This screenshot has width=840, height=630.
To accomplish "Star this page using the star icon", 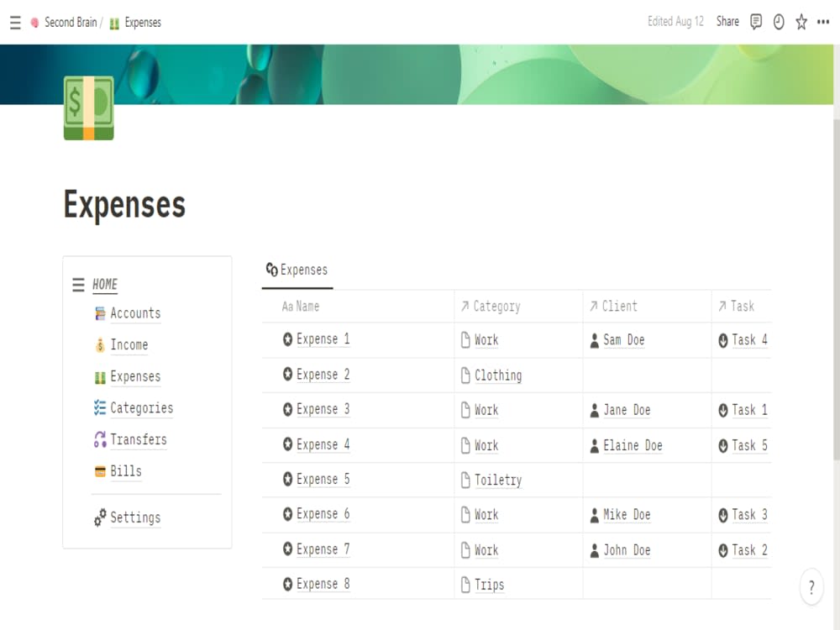I will point(801,22).
